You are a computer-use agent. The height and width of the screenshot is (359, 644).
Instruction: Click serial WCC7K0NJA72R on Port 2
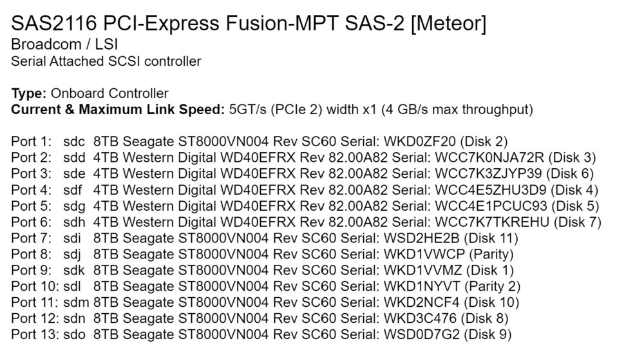click(x=489, y=157)
